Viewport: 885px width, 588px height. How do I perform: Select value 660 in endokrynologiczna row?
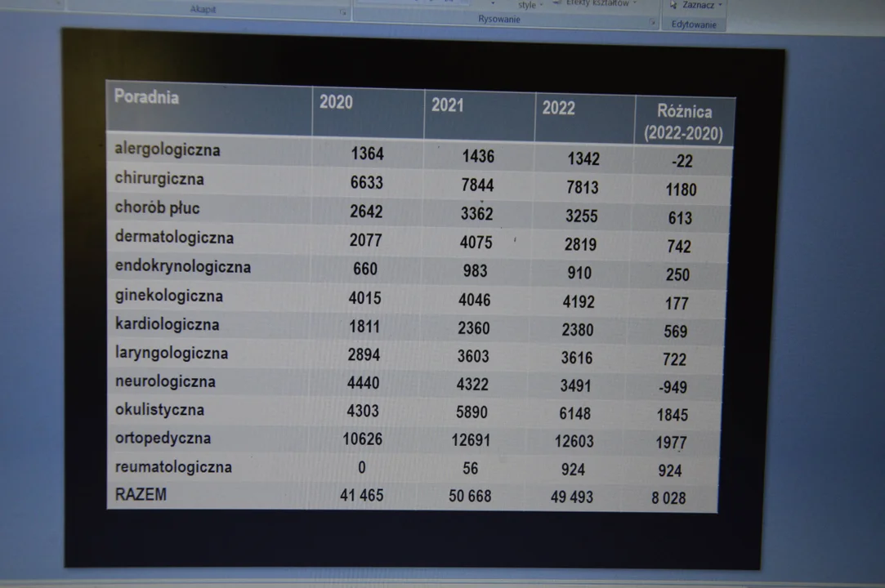pos(365,269)
